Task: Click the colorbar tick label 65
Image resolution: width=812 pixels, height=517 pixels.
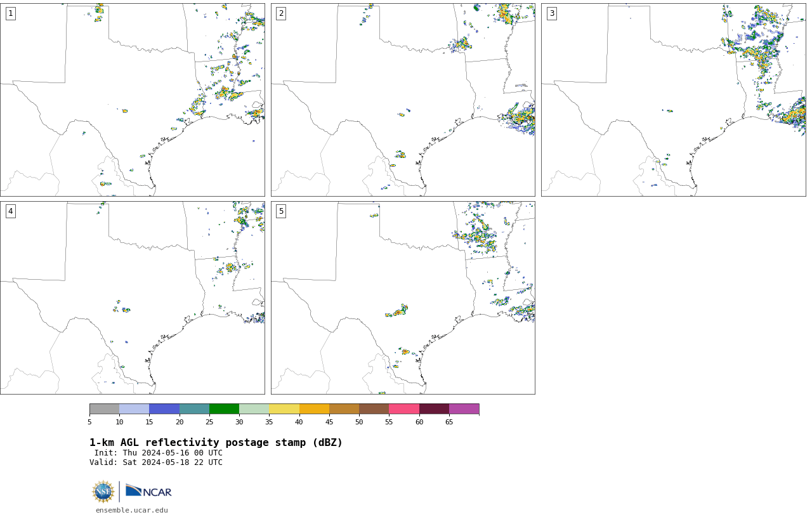Action: point(449,422)
